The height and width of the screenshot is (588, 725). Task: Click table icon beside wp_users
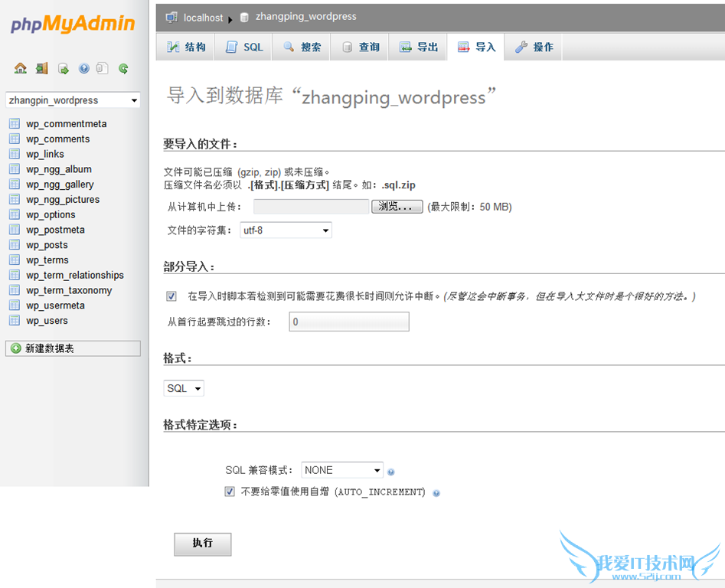click(x=15, y=320)
